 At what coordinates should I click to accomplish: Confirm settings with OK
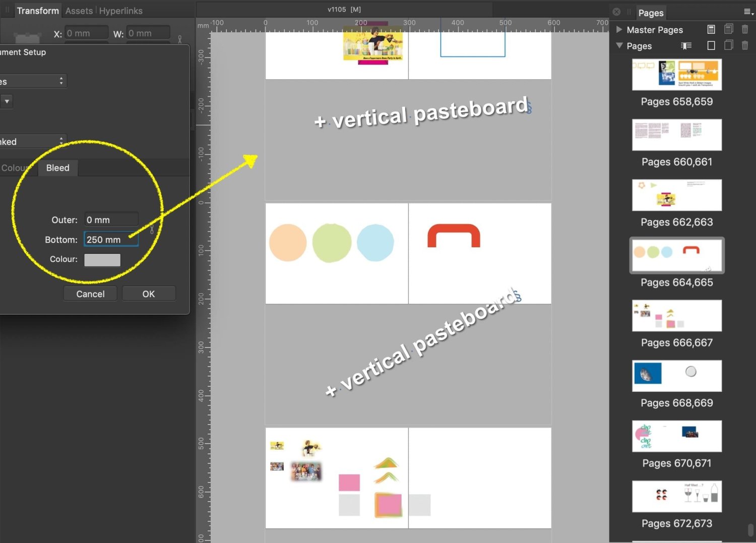[149, 294]
